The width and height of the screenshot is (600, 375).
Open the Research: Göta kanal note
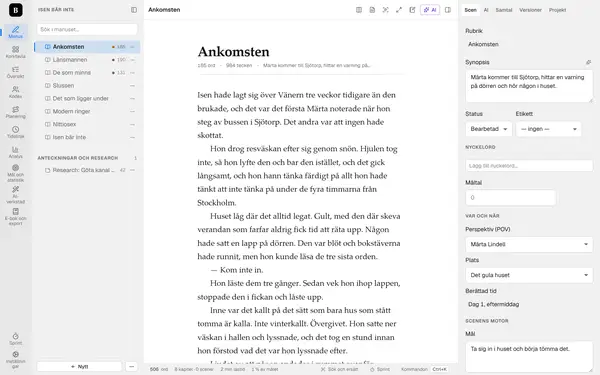(87, 170)
